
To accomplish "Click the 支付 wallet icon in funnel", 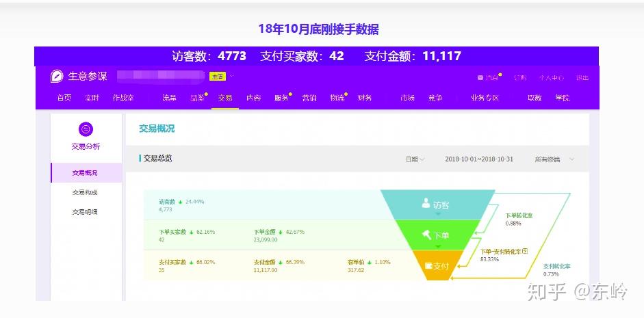I will point(429,265).
